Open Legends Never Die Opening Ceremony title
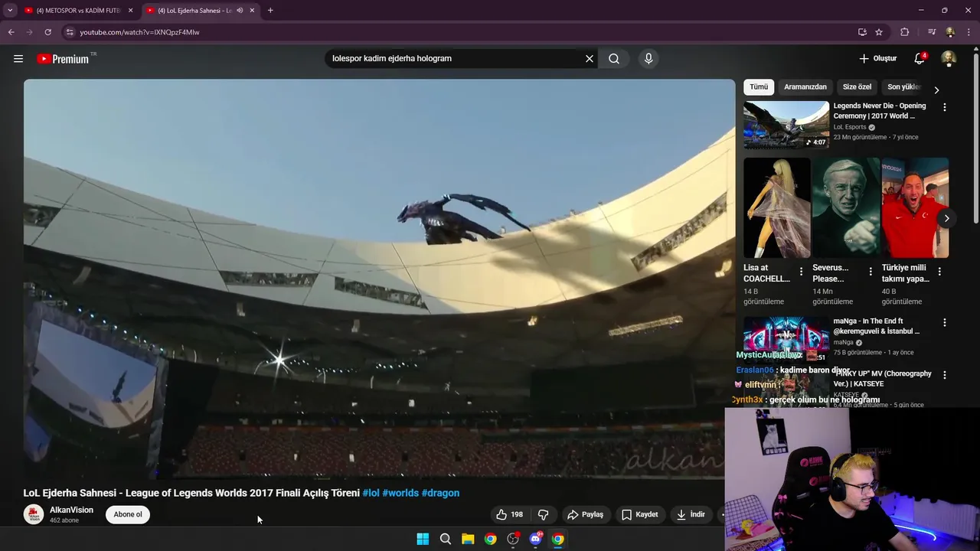 (880, 111)
